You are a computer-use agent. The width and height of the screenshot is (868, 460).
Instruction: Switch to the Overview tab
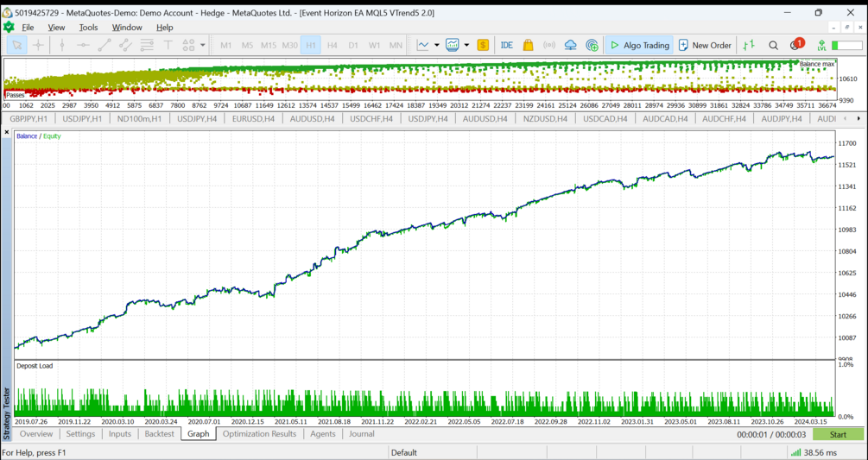pyautogui.click(x=36, y=434)
